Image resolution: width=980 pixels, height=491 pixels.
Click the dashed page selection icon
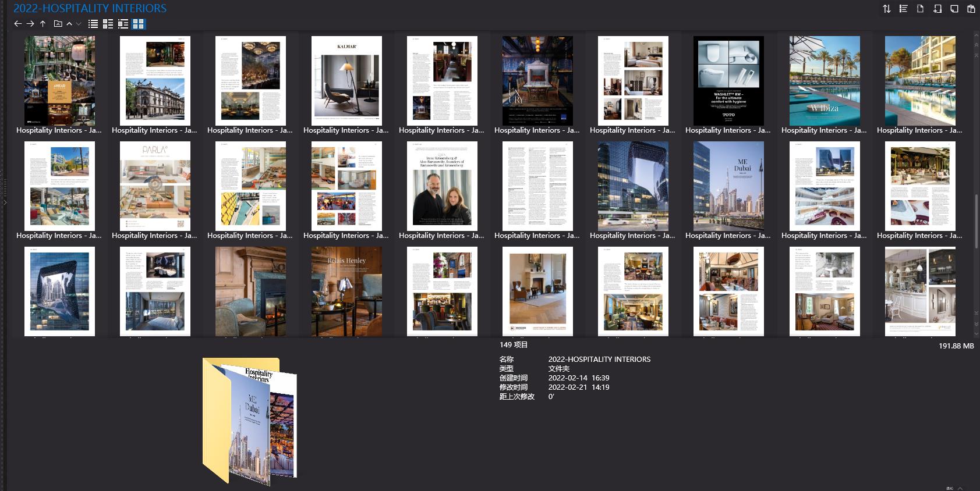[x=920, y=9]
